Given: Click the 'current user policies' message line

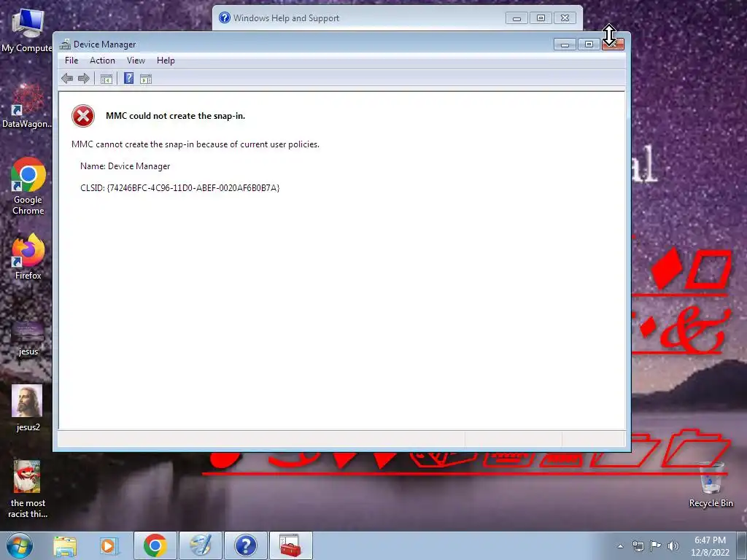Looking at the screenshot, I should (x=196, y=144).
